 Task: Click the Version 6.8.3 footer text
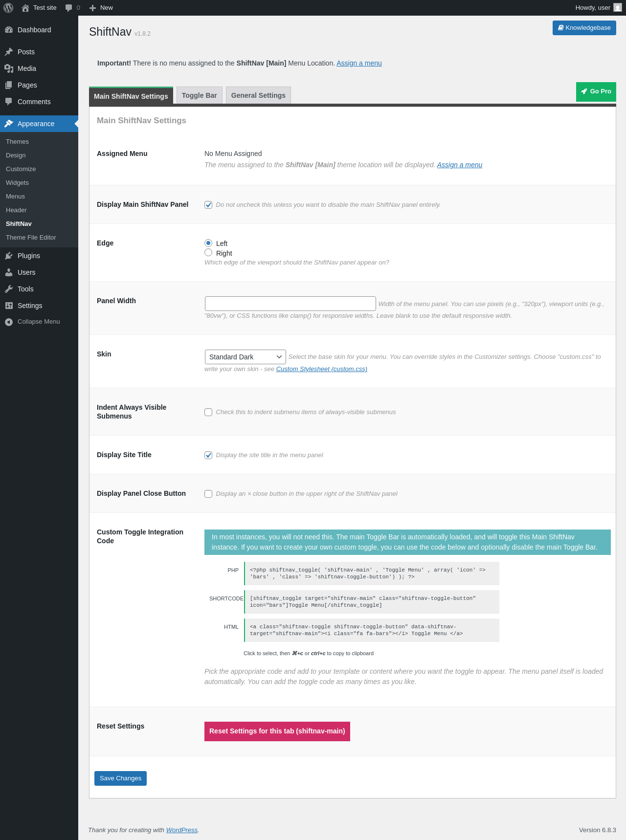[598, 830]
